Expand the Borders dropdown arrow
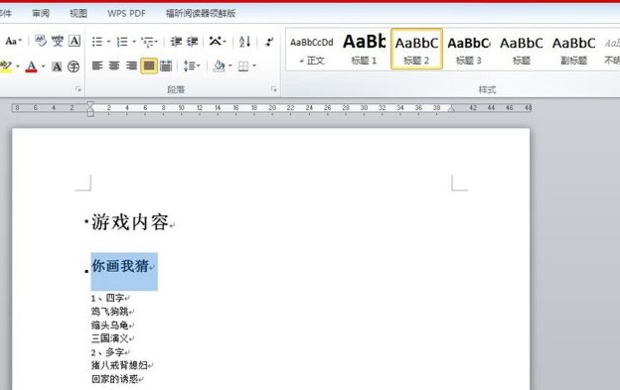Image resolution: width=620 pixels, height=390 pixels. point(254,66)
